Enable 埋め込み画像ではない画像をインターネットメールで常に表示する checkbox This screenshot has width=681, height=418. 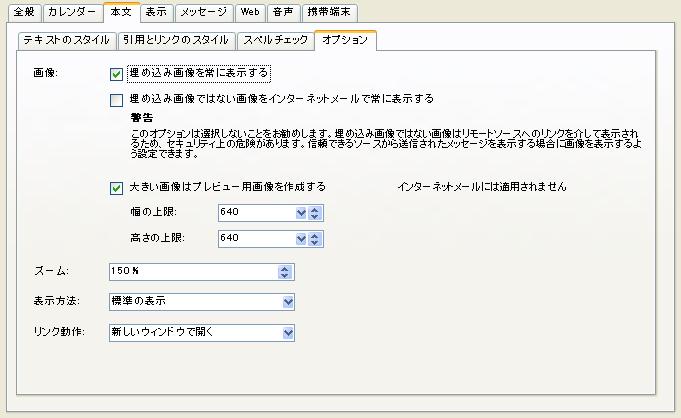coord(116,100)
